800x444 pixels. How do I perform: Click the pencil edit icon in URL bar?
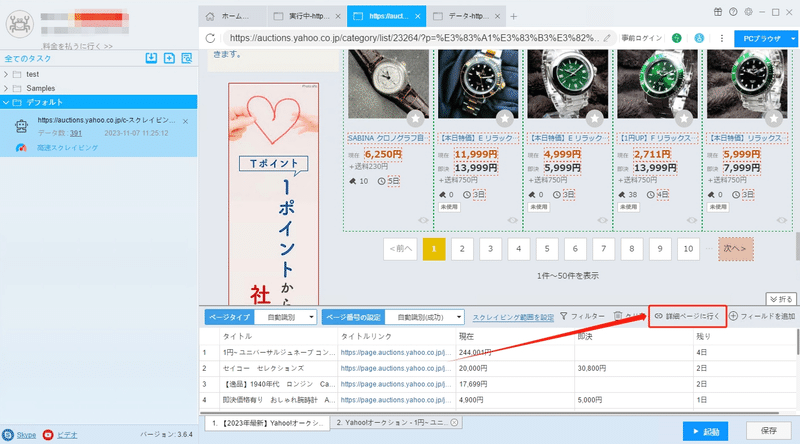point(607,38)
